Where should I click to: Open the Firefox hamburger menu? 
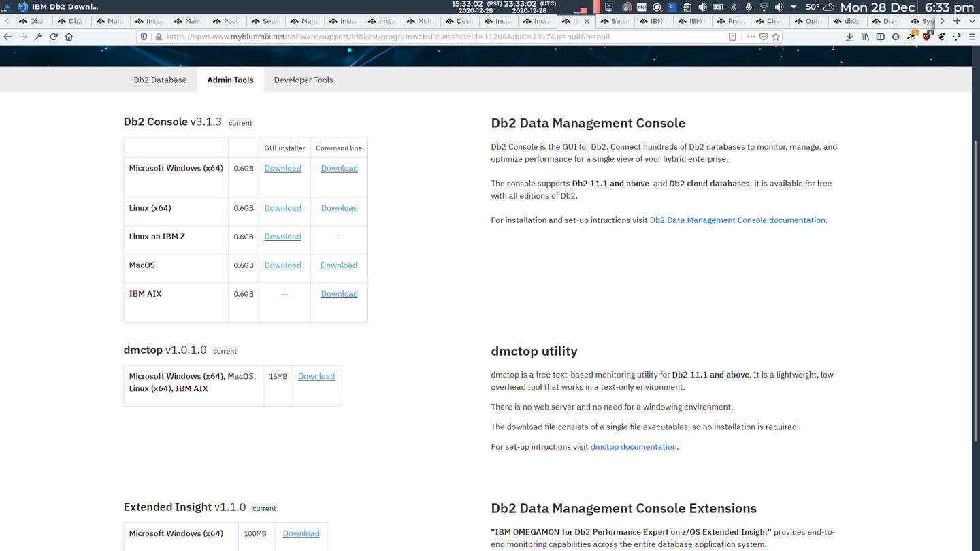point(972,37)
